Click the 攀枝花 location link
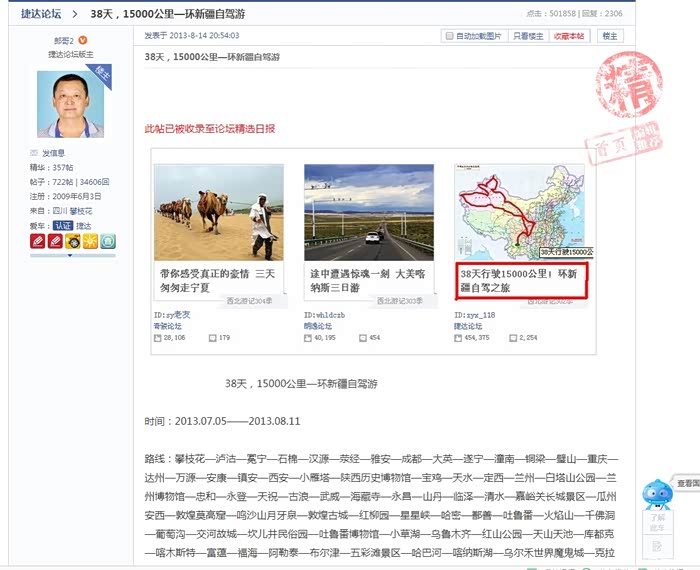 click(x=81, y=211)
